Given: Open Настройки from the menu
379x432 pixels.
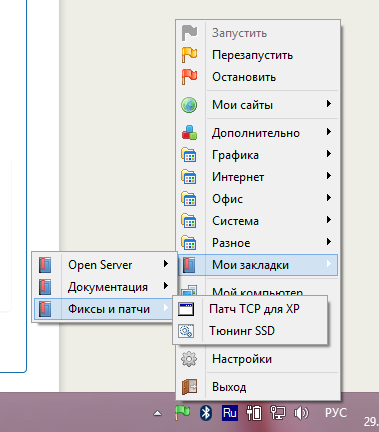Looking at the screenshot, I should (x=258, y=359).
